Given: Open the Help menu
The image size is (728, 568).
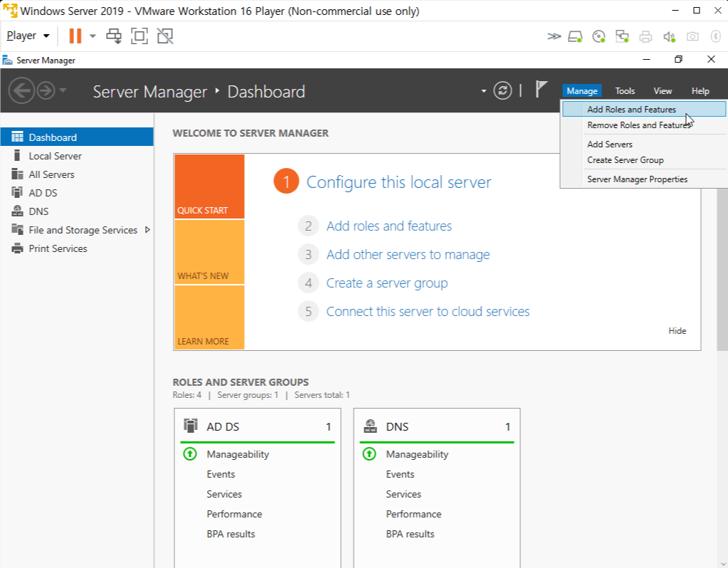Looking at the screenshot, I should coord(700,91).
